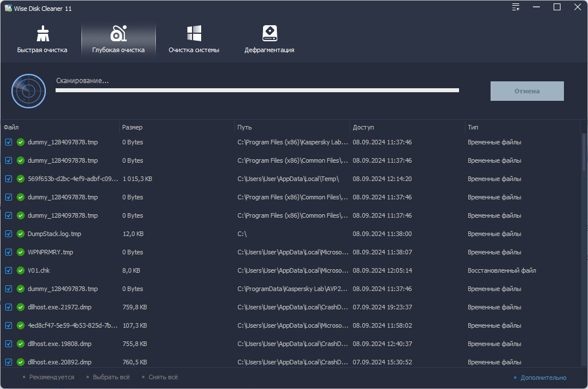Viewport: 588px width, 389px height.
Task: Click green status icon for V01.chk
Action: coord(21,270)
